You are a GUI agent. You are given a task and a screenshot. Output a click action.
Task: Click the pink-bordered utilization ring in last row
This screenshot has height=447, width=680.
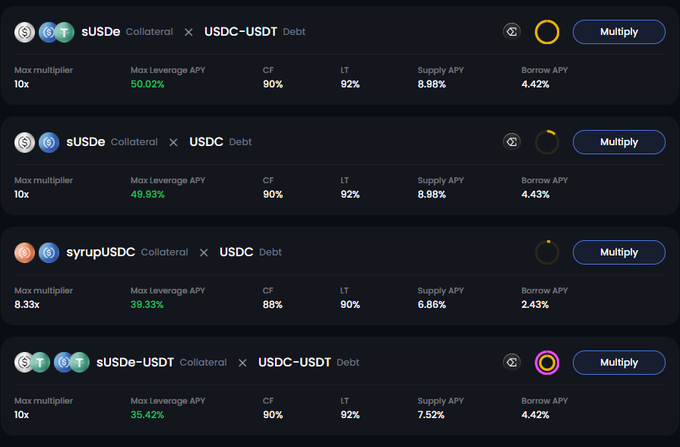[x=547, y=362]
